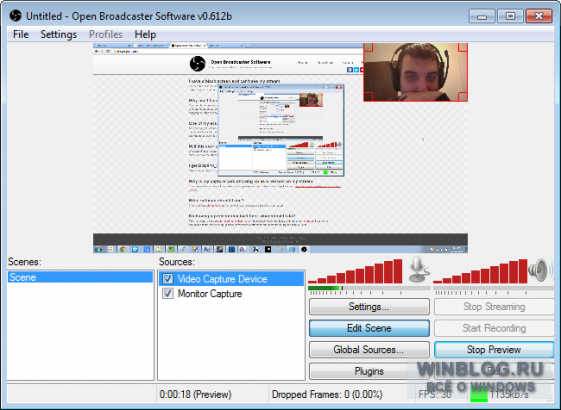561x410 pixels.
Task: Click the Stop Preview button
Action: point(494,350)
